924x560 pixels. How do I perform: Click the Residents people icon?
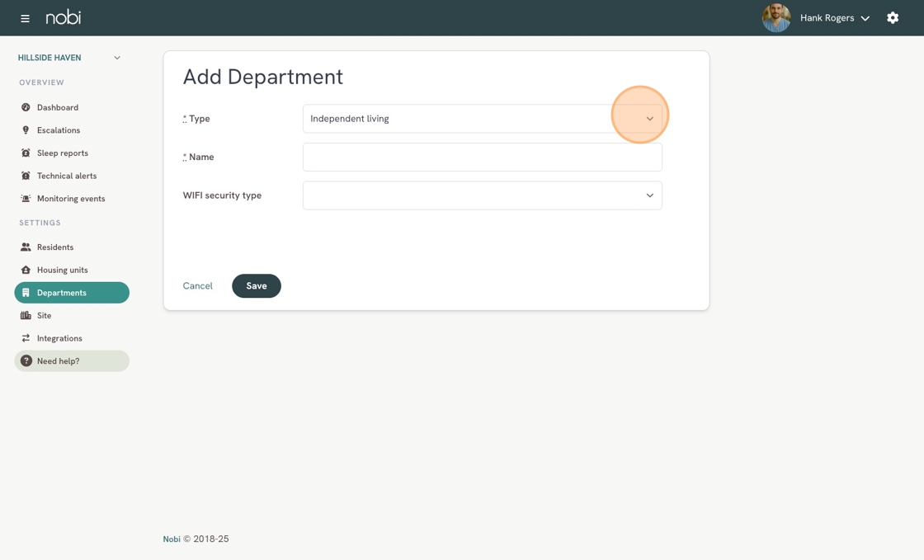tap(26, 247)
